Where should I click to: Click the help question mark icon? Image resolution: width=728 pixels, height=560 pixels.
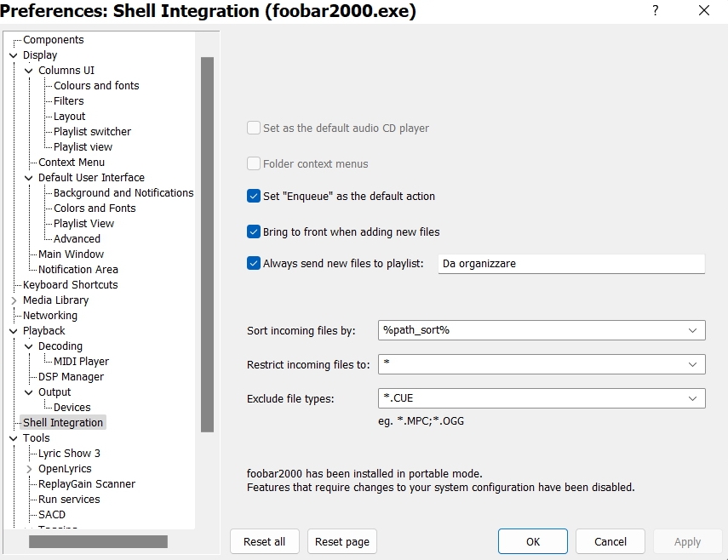coord(655,11)
